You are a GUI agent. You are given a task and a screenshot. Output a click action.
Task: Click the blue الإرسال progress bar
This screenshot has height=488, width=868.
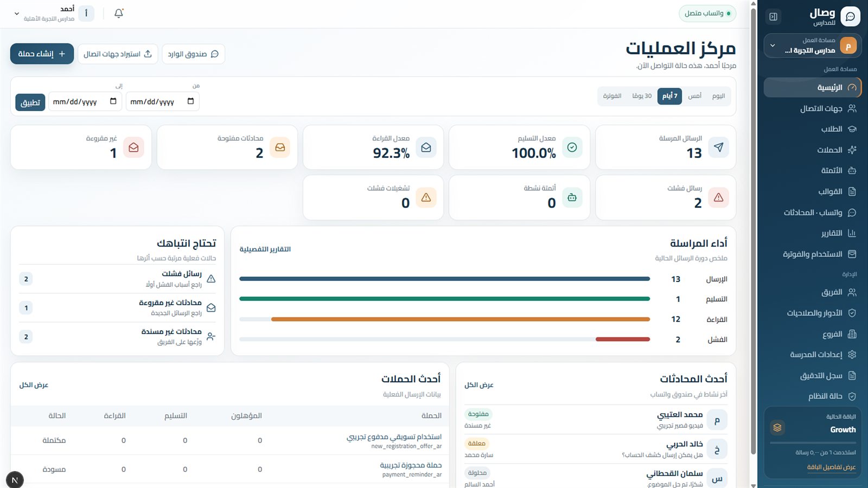click(x=445, y=279)
